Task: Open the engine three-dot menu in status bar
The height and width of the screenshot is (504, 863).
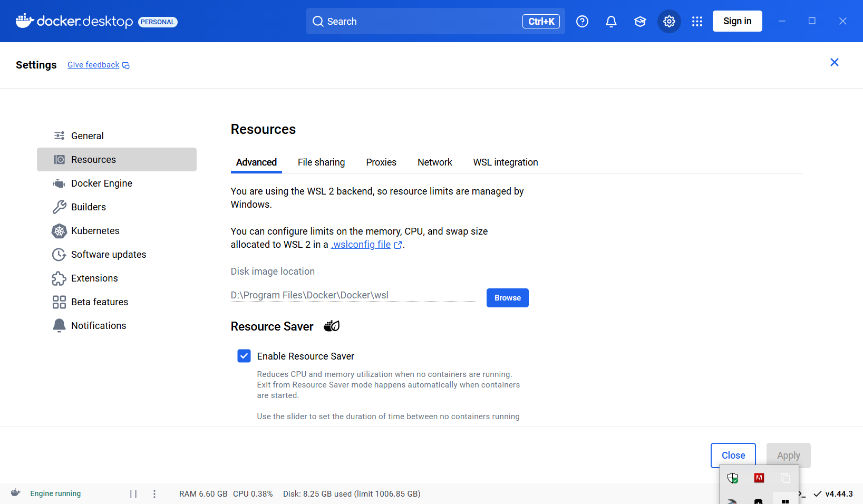Action: pyautogui.click(x=154, y=494)
